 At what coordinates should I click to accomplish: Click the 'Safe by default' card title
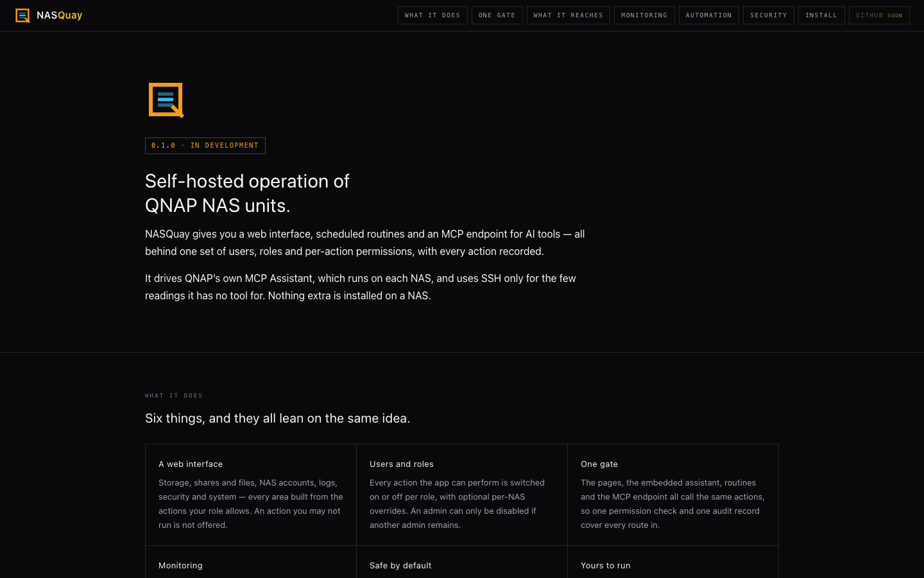(400, 566)
